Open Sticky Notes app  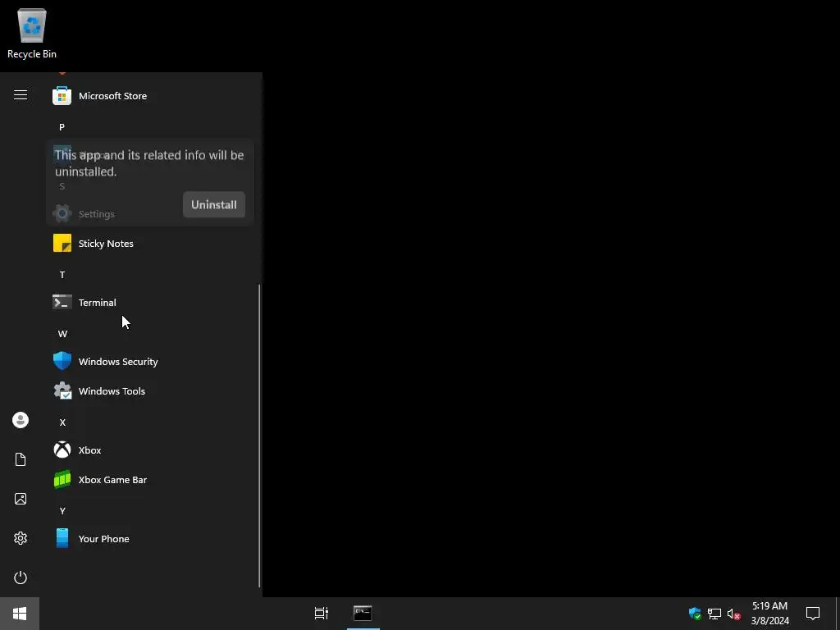pos(150,243)
